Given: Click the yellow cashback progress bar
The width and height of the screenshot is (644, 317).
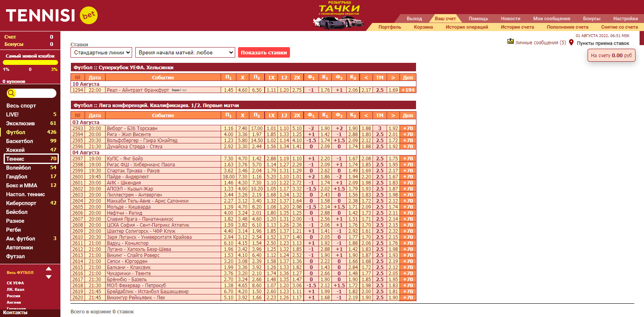Looking at the screenshot, I should pos(30,62).
